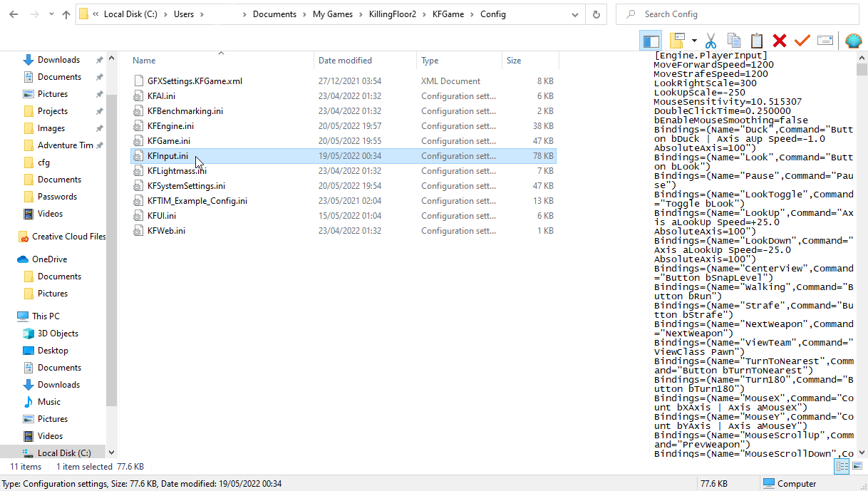Image resolution: width=868 pixels, height=491 pixels.
Task: Go back using the back arrow
Action: [15, 14]
